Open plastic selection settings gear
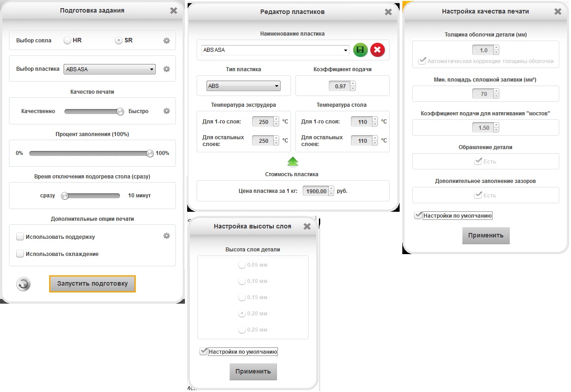571x392 pixels. point(166,69)
